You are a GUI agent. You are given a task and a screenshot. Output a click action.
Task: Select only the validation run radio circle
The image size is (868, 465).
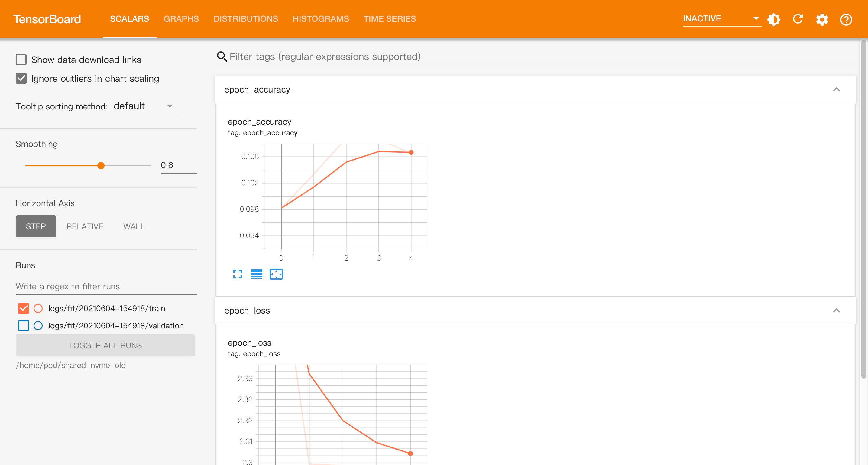pos(38,325)
